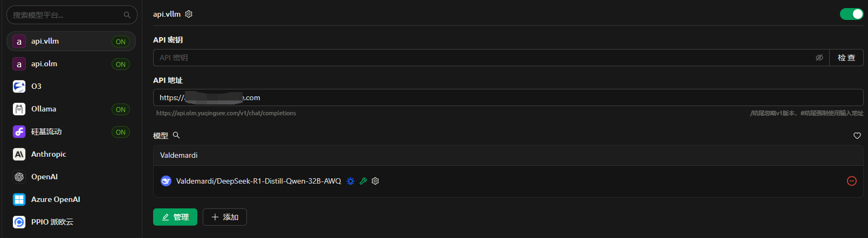Click the green wrench icon on model
868x238 pixels.
pyautogui.click(x=363, y=181)
